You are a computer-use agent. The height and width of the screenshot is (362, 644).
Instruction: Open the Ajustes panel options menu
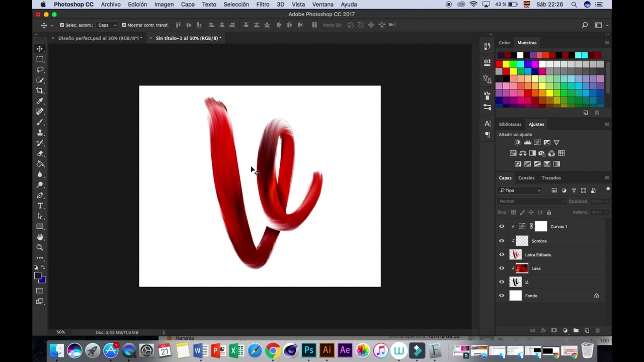click(607, 124)
